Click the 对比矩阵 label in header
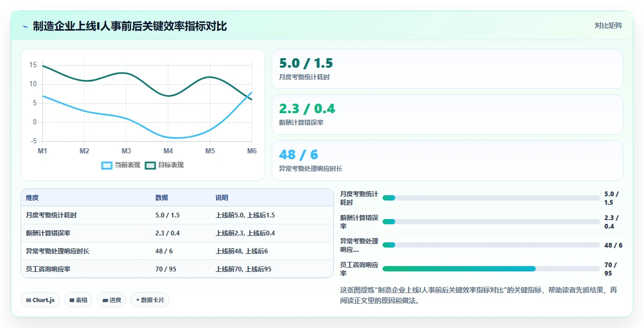644x328 pixels. [609, 25]
